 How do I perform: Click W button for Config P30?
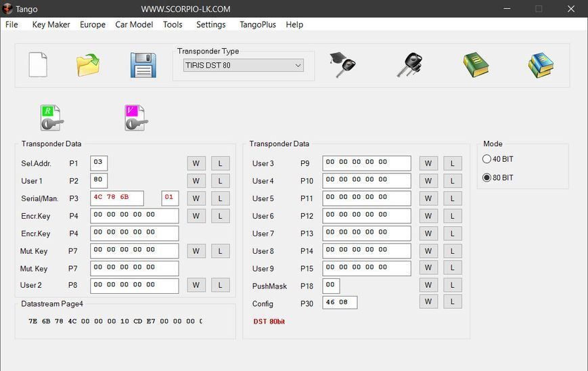428,301
